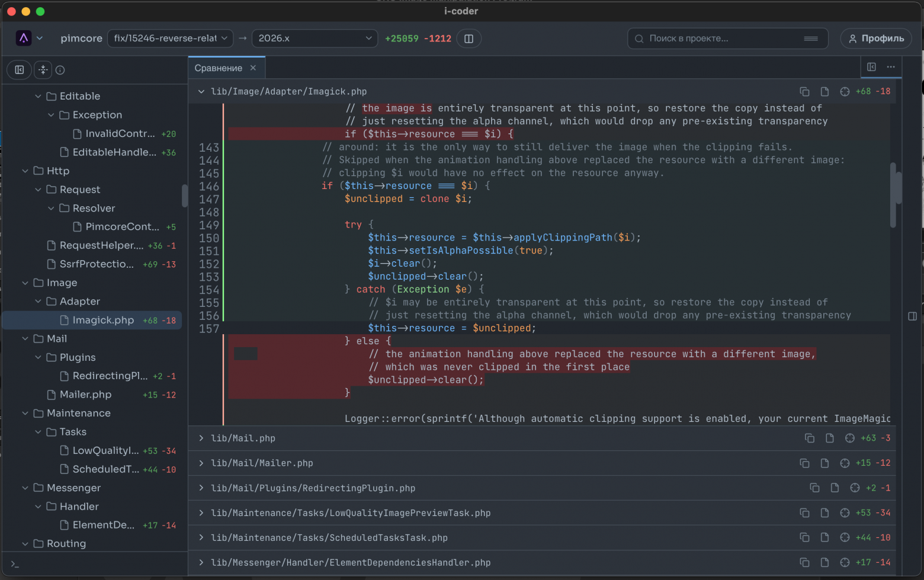
Task: Open the dropdown arrow next to the app logo
Action: point(40,38)
